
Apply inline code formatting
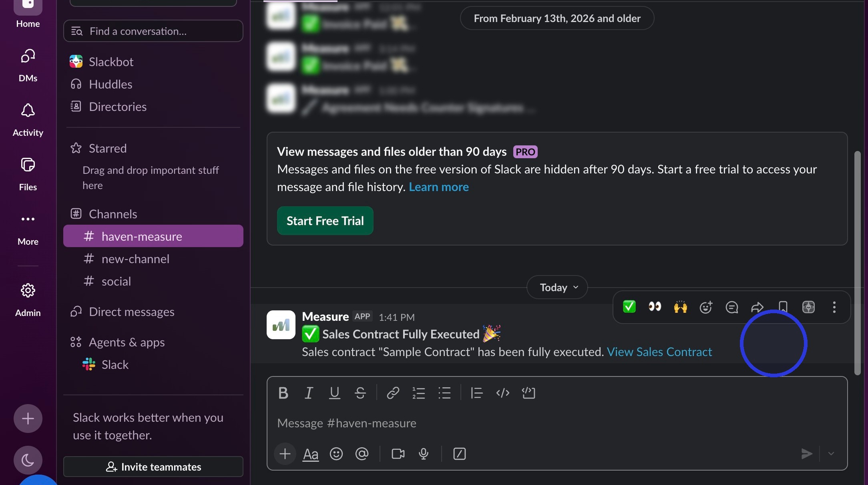503,393
